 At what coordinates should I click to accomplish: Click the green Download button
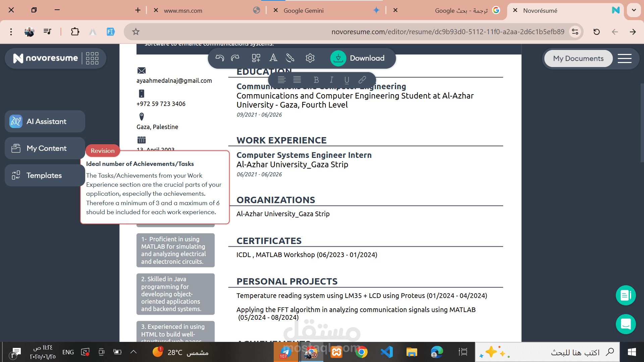coord(358,58)
